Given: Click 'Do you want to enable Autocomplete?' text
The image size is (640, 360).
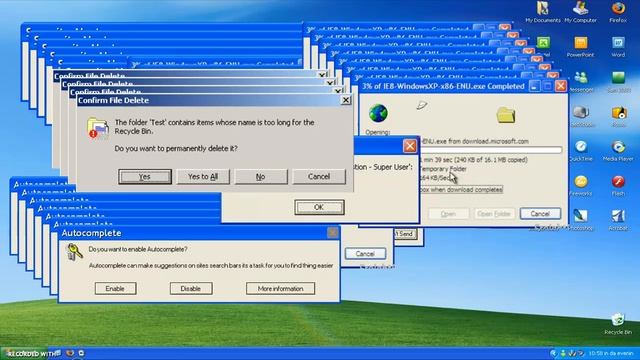Looking at the screenshot, I should coord(138,249).
